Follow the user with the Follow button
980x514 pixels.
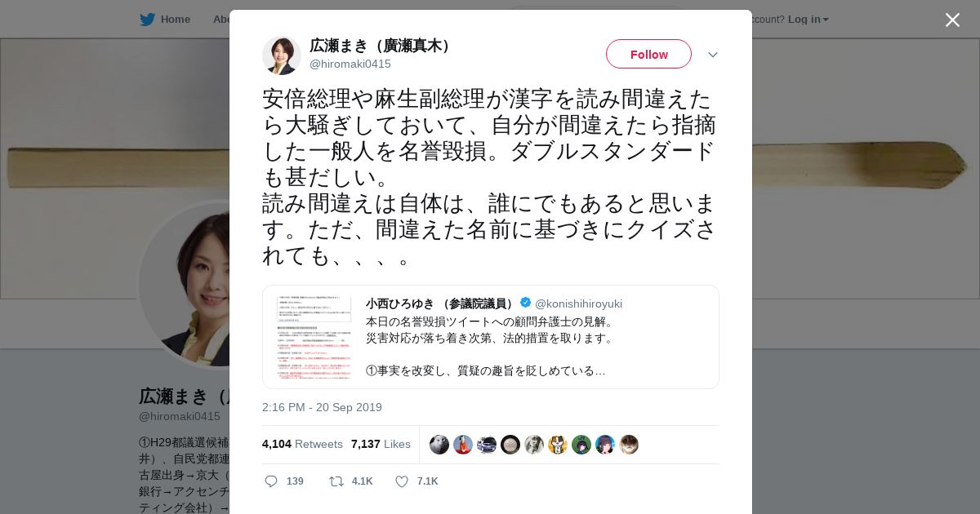tap(648, 54)
